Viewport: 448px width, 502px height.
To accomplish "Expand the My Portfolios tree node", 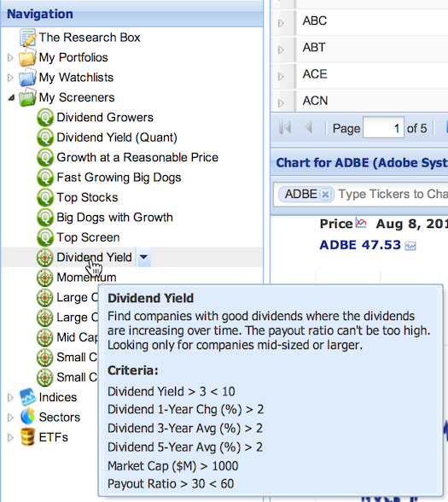I will click(10, 58).
